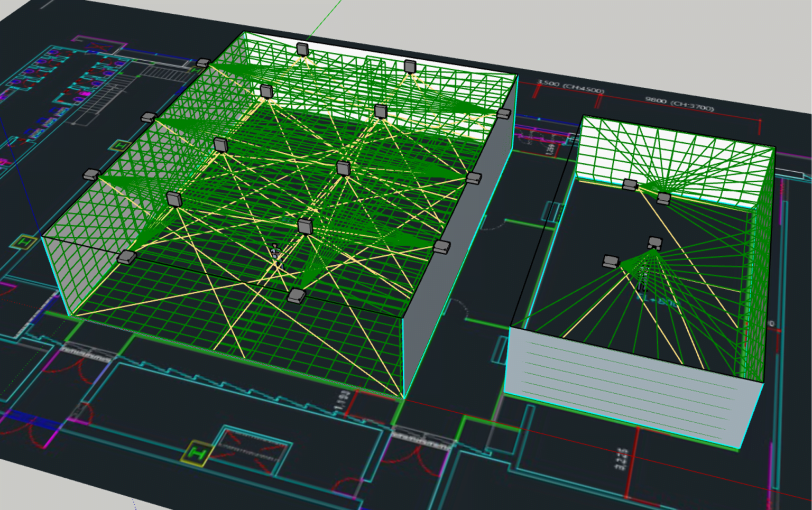Click the sensor at the large room's back-right corner
Viewport: 812px width, 510px height.
(x=504, y=114)
